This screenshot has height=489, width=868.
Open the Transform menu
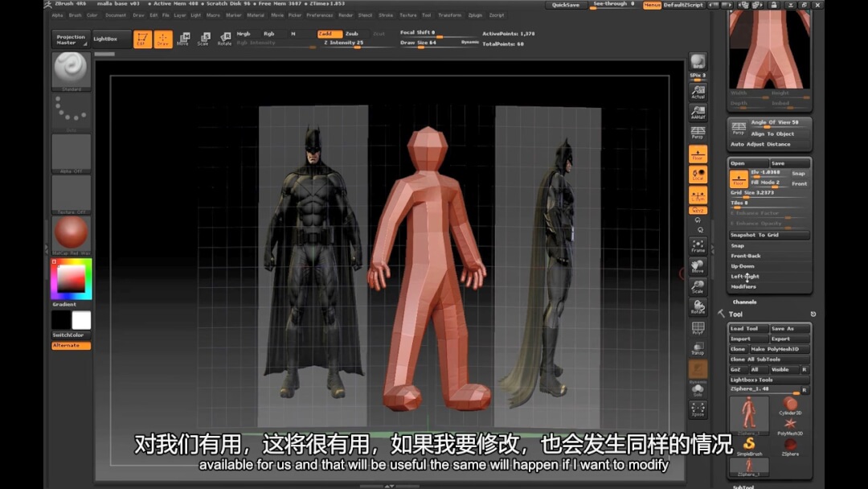(449, 15)
